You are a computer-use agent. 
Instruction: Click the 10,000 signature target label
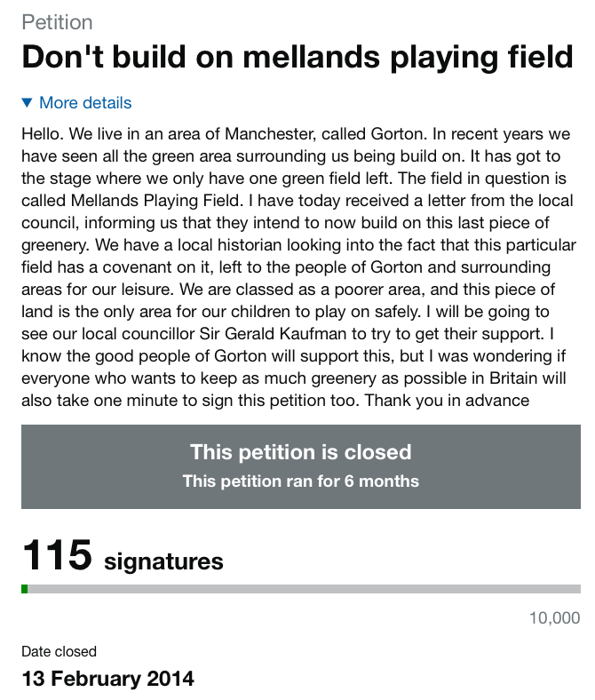[x=554, y=618]
